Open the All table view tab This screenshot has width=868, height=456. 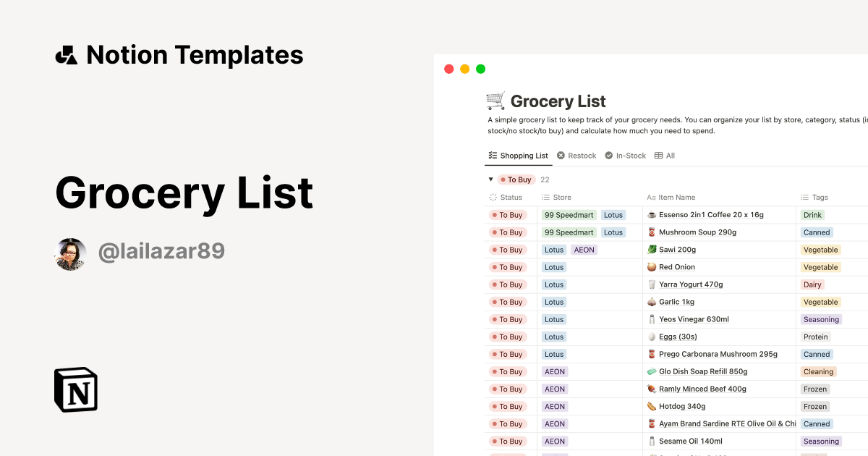pos(665,156)
